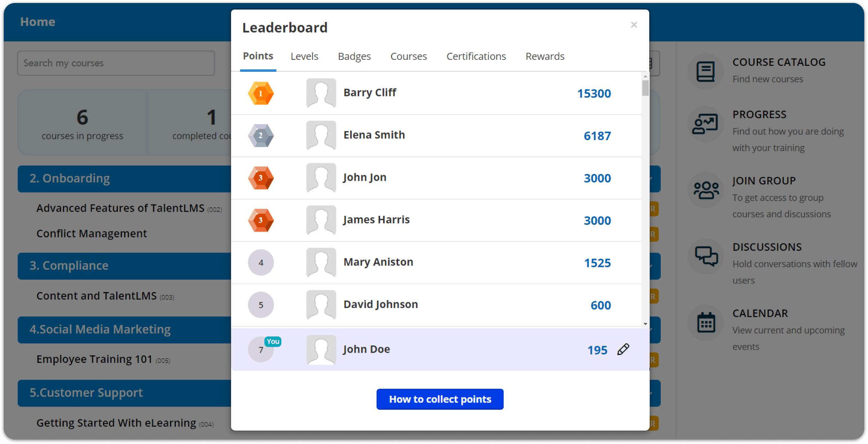Collapse the 5.Customer Support section

(86, 392)
